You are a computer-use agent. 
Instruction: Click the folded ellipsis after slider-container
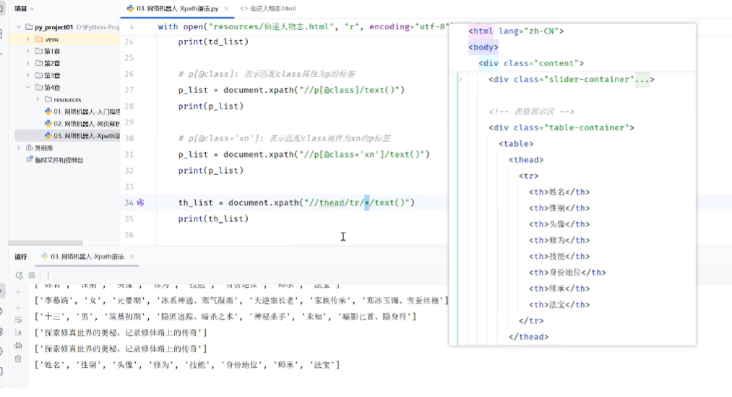coord(642,79)
